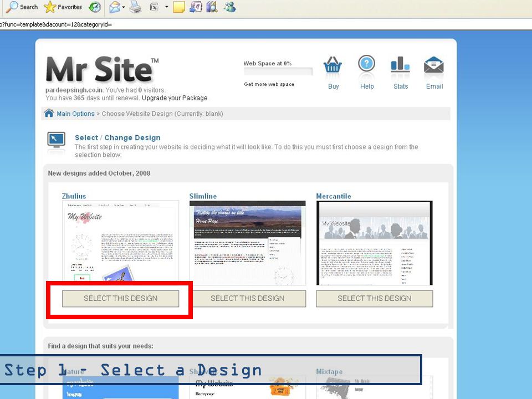Screen dimensions: 532x399
Task: Go to Main Options breadcrumb link
Action: pyautogui.click(x=75, y=114)
